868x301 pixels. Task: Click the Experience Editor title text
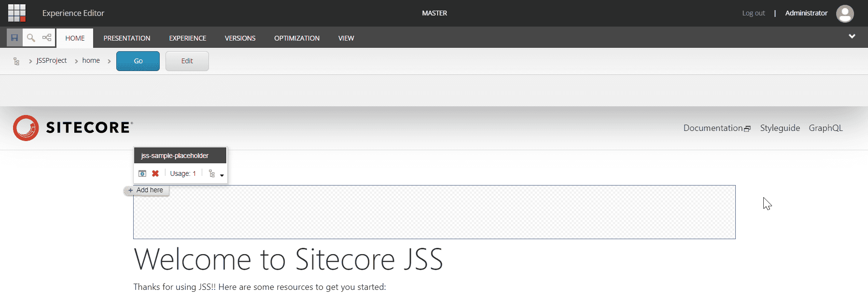pyautogui.click(x=73, y=13)
